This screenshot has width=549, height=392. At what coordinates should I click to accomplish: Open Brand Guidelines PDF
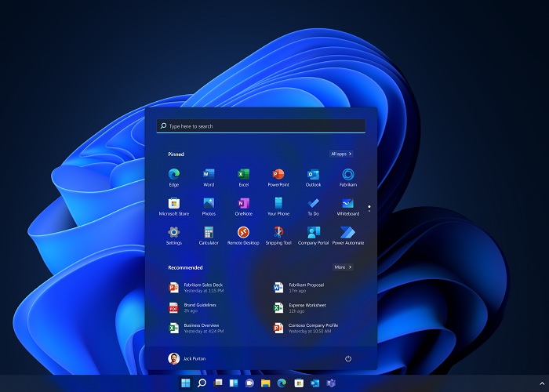[193, 307]
